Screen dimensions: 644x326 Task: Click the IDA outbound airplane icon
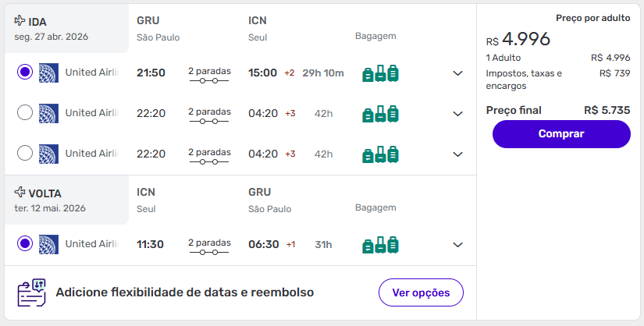(20, 21)
